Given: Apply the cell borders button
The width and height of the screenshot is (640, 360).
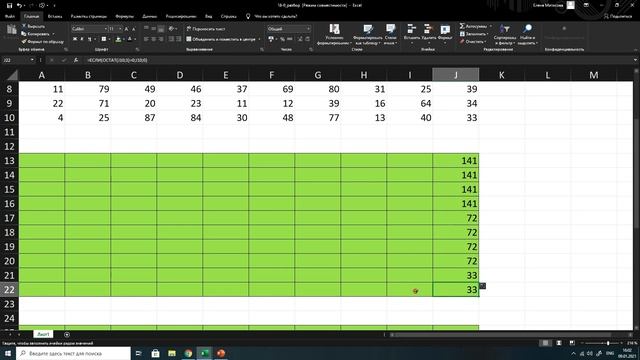Looking at the screenshot, I should pos(104,39).
